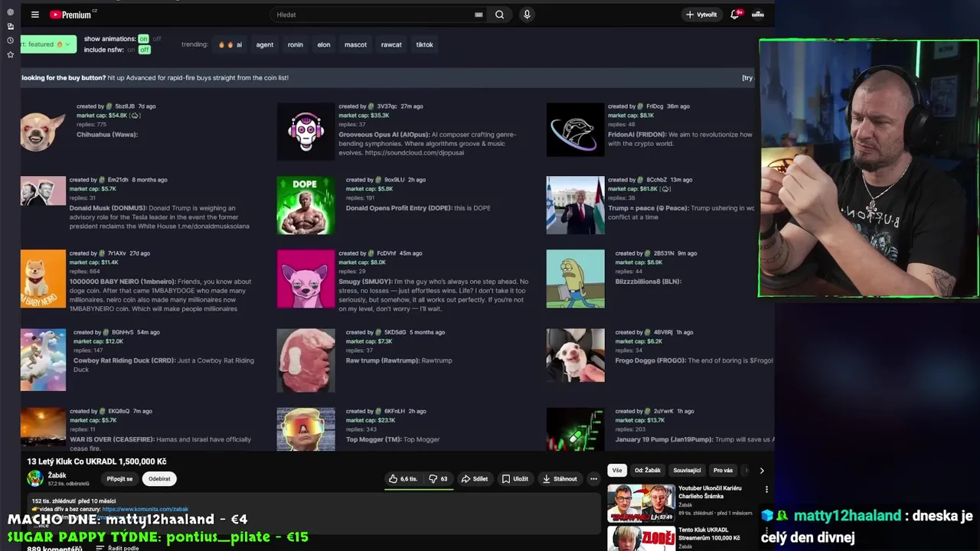This screenshot has height=551, width=980.
Task: Select the Od: Žabák filter chip
Action: tap(648, 471)
